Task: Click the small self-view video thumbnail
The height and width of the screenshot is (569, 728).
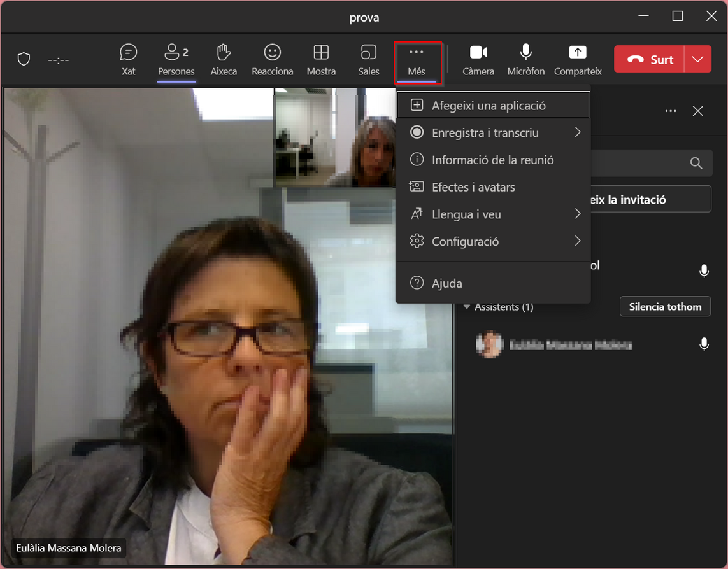Action: coord(335,138)
